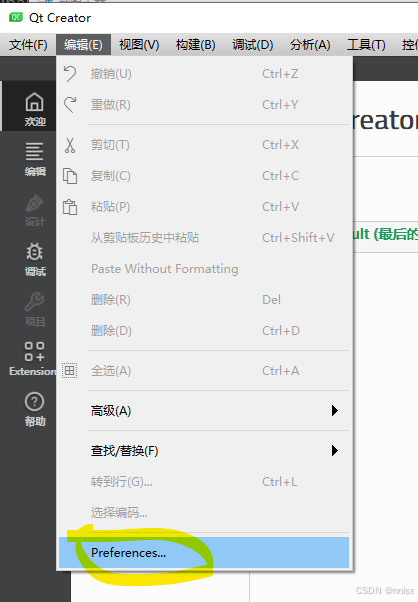Click the clipboard paste icon
Screen dimensions: 418x602
[x=70, y=207]
